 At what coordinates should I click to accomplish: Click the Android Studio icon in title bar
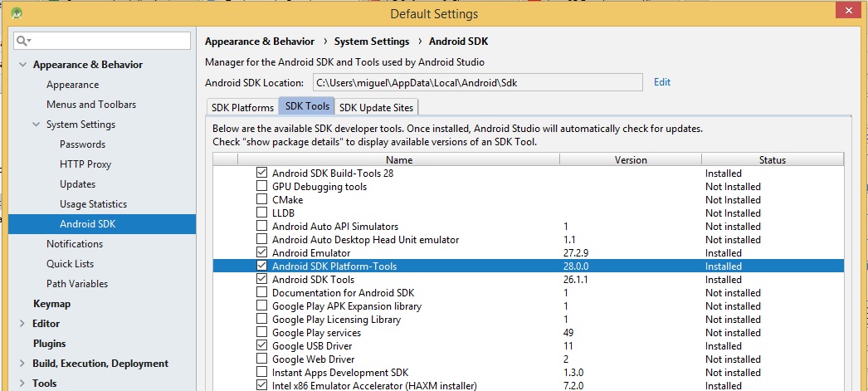[17, 13]
